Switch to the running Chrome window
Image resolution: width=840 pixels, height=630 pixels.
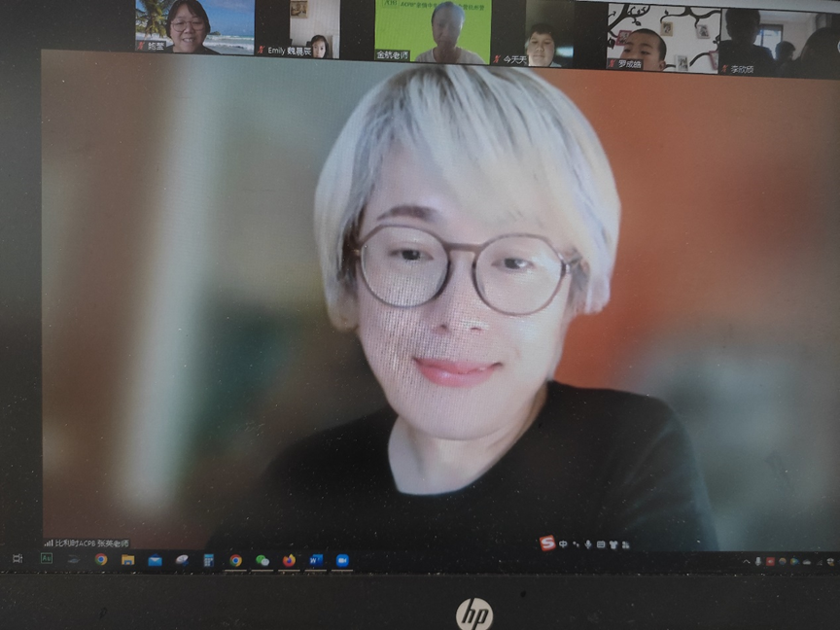pyautogui.click(x=235, y=561)
